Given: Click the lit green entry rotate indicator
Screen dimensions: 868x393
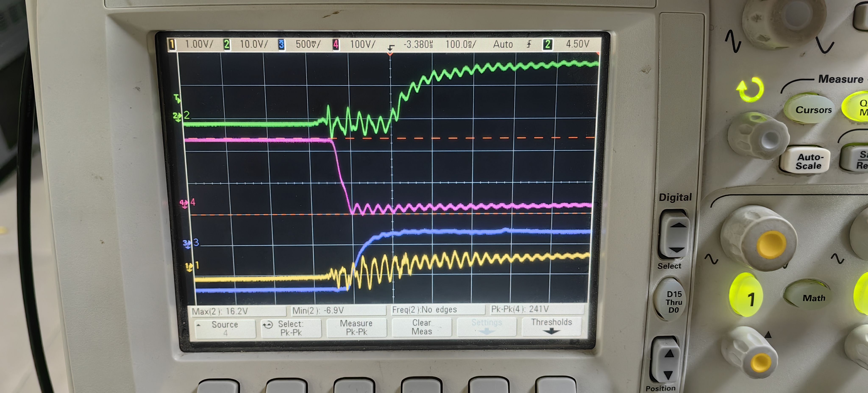Looking at the screenshot, I should [750, 90].
